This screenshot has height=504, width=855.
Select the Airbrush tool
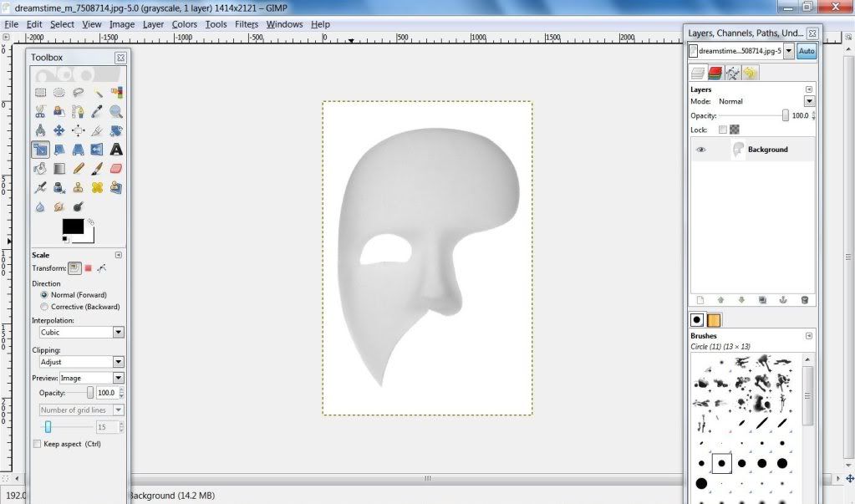40,187
